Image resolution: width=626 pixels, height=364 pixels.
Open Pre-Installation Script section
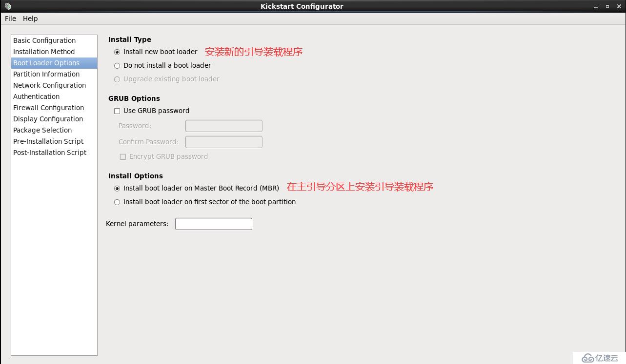(54, 141)
